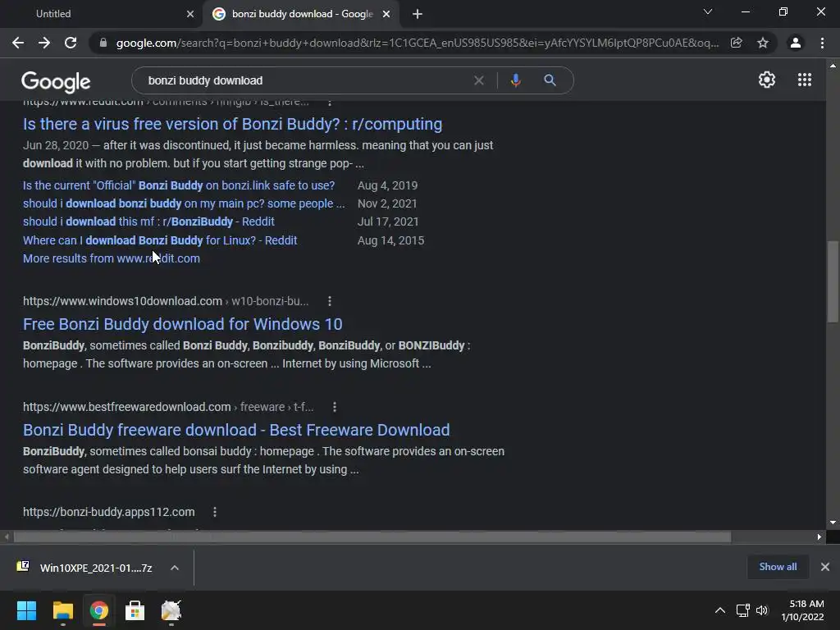Open options for bestfreewaredownload.com result
This screenshot has width=840, height=630.
335,407
